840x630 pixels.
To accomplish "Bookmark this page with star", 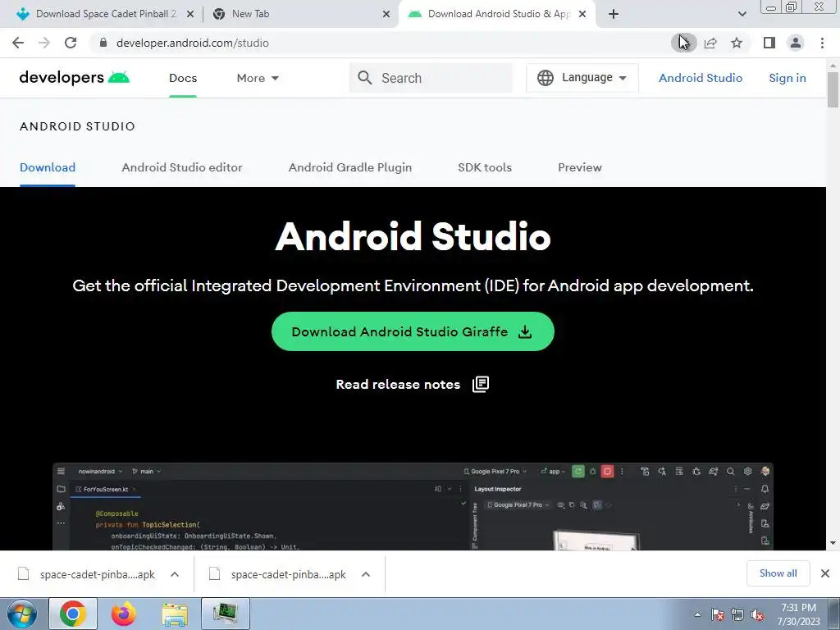I will coord(737,43).
